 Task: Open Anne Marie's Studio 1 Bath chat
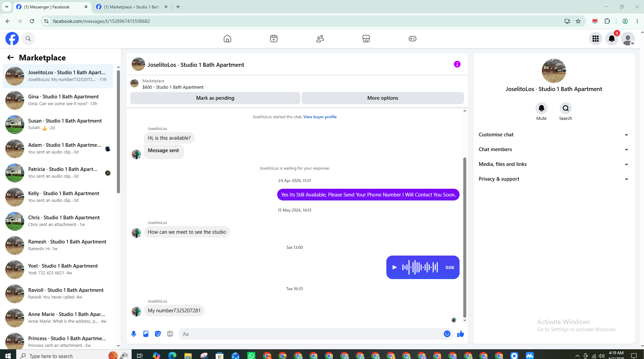[x=58, y=318]
